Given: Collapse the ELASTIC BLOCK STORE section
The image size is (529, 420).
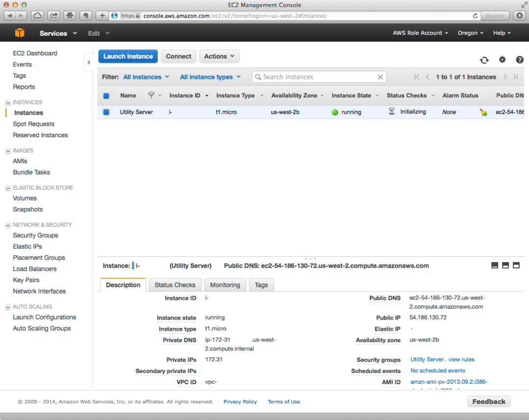Looking at the screenshot, I should [8, 188].
